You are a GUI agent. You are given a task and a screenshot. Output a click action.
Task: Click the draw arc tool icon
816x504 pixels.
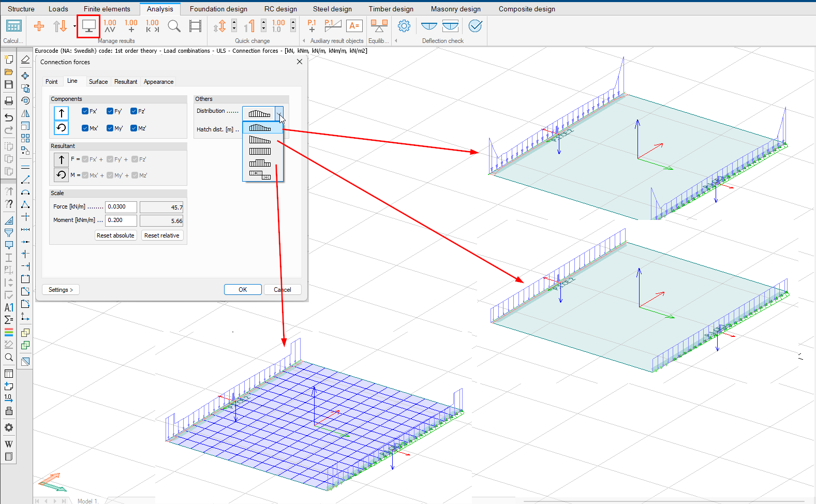coord(25,192)
